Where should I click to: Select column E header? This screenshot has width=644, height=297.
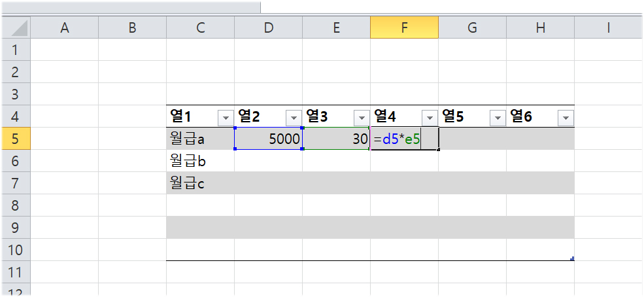pyautogui.click(x=336, y=27)
